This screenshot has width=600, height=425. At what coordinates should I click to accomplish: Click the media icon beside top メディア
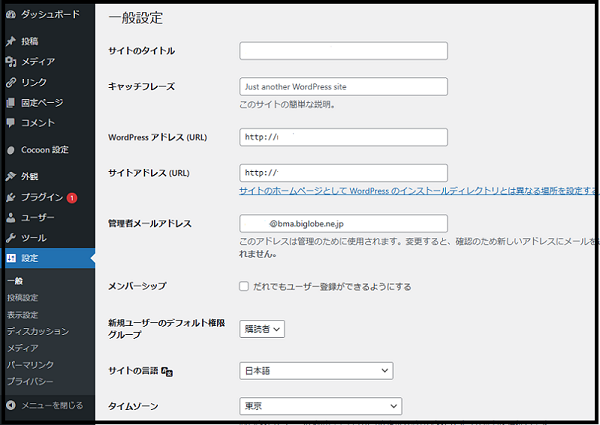click(11, 62)
